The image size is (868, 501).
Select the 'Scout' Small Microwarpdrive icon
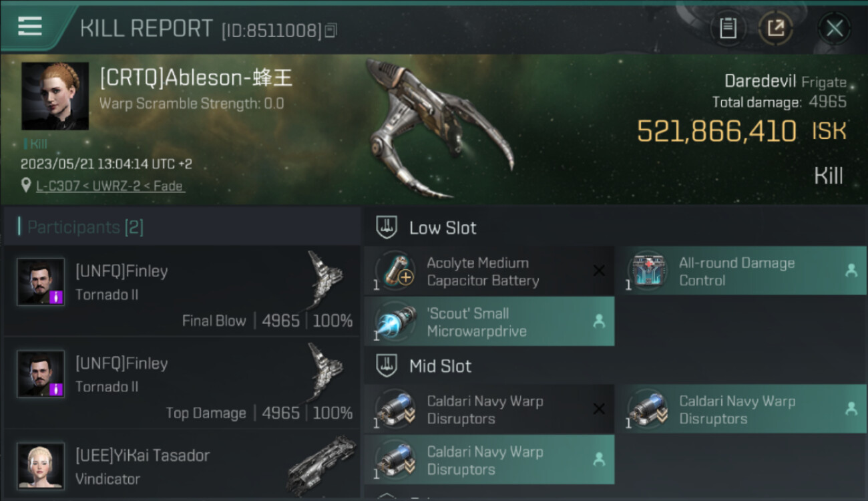(395, 321)
